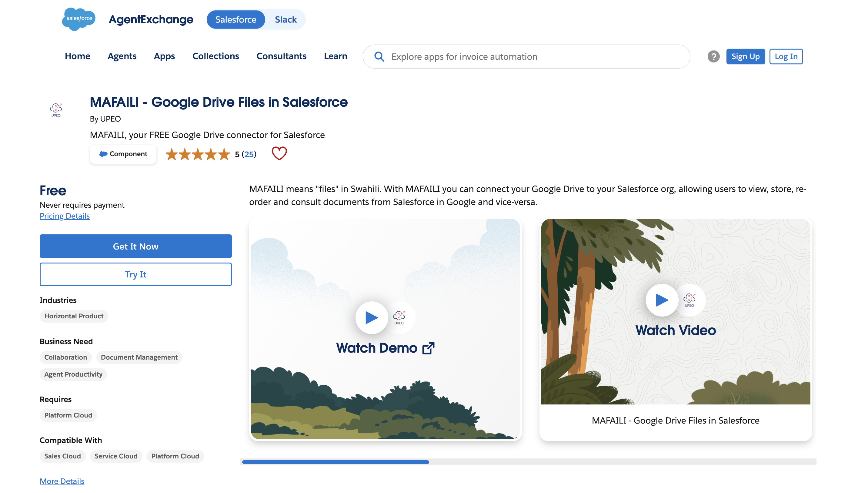The width and height of the screenshot is (868, 493).
Task: Open the Agents nav item
Action: click(122, 56)
